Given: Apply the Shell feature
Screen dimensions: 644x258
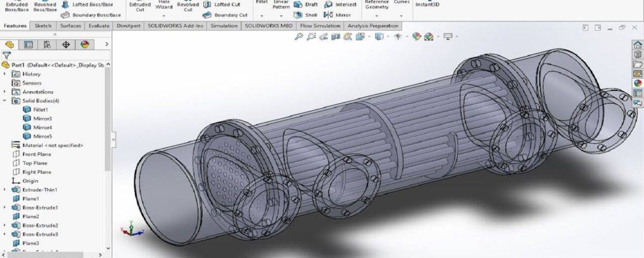Looking at the screenshot, I should 306,15.
